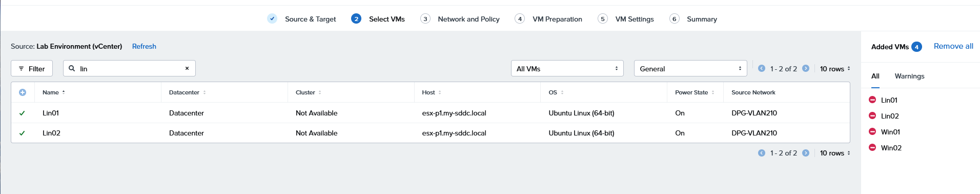Remove Win01 from Added VMs
This screenshot has height=194, width=980.
[x=872, y=131]
